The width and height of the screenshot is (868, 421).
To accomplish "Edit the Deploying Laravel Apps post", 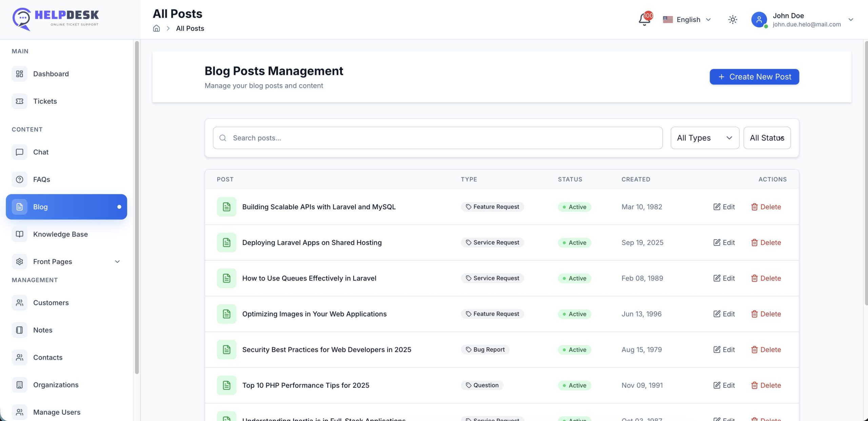I will pos(724,243).
